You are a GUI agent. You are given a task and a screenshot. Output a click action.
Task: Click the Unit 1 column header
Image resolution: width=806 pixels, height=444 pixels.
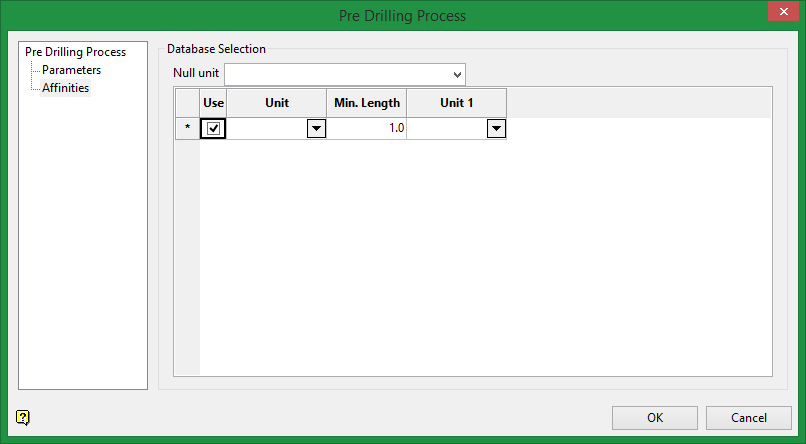tap(456, 103)
